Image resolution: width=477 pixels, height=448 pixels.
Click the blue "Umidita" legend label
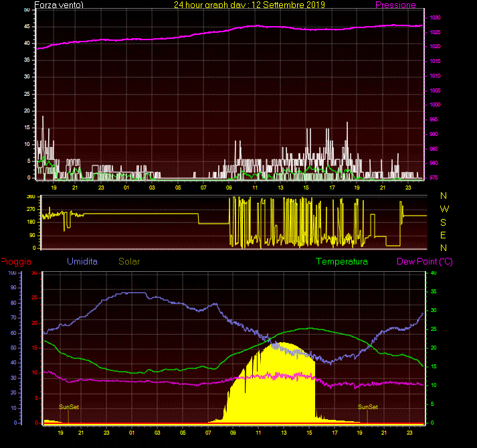(82, 261)
